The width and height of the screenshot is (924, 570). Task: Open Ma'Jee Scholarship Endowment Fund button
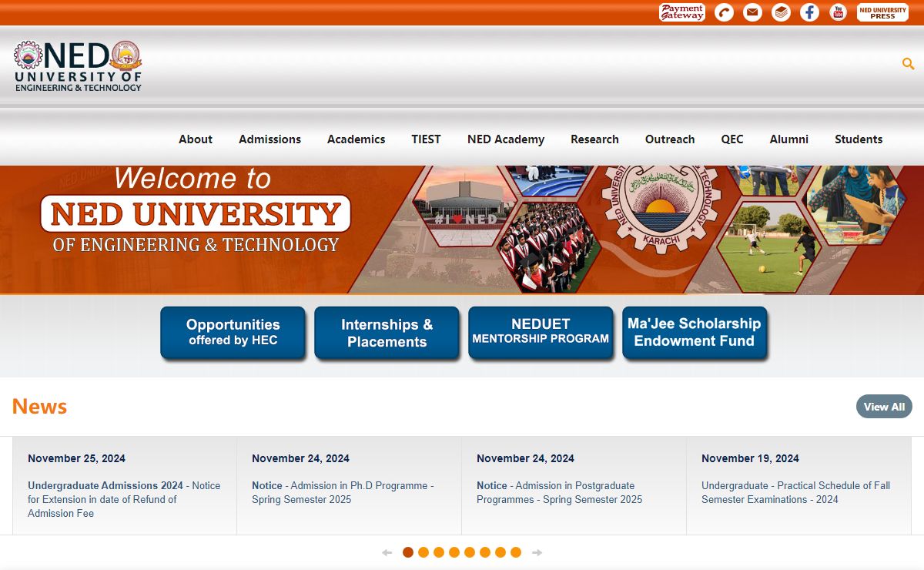pos(695,333)
